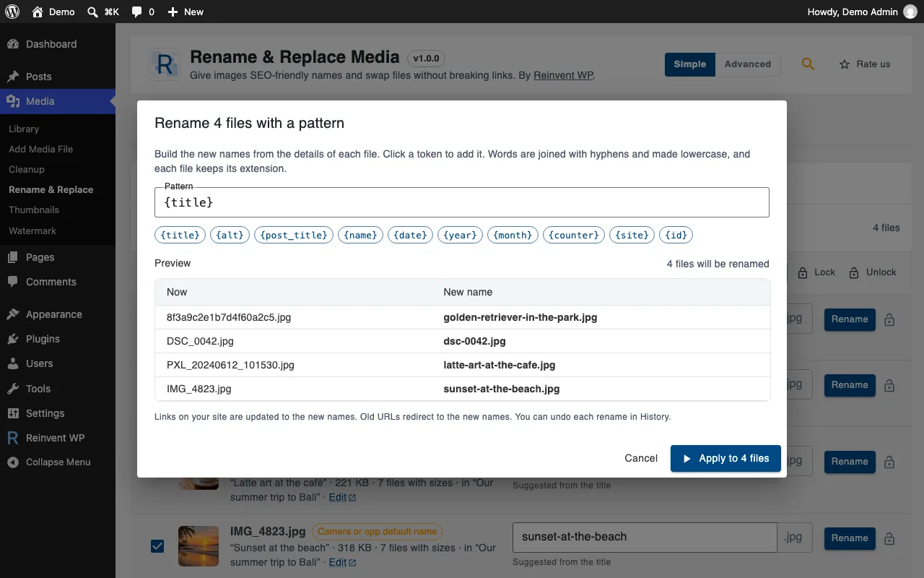
Task: Switch to Advanced mode
Action: [748, 64]
